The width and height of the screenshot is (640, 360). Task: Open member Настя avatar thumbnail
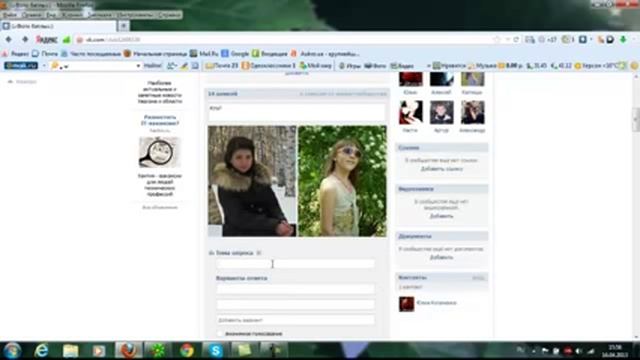coord(411,113)
